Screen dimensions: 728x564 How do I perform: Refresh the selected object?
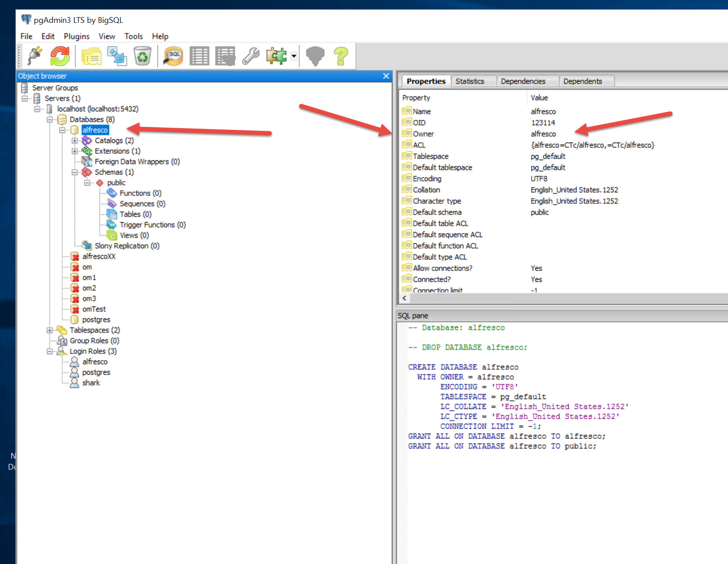pos(60,56)
